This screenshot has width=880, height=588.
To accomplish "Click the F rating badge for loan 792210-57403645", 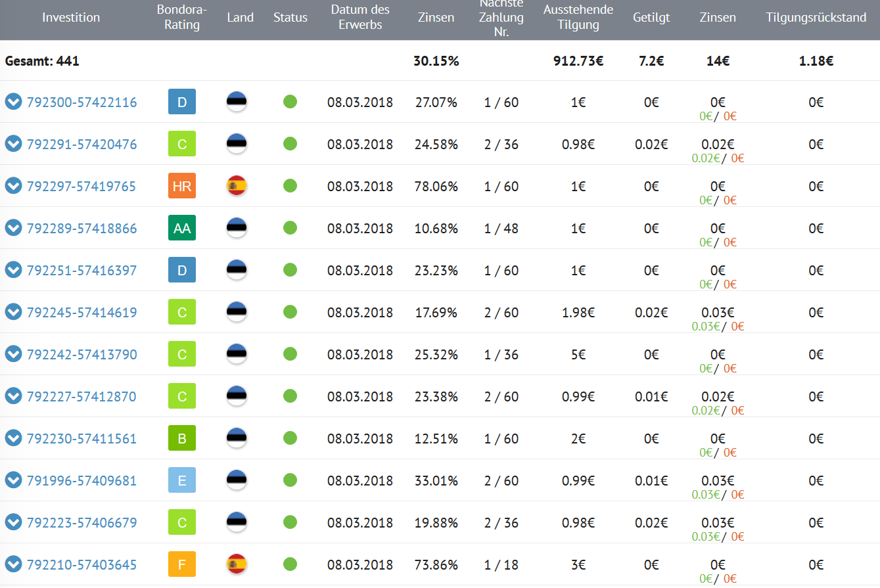I will tap(182, 564).
